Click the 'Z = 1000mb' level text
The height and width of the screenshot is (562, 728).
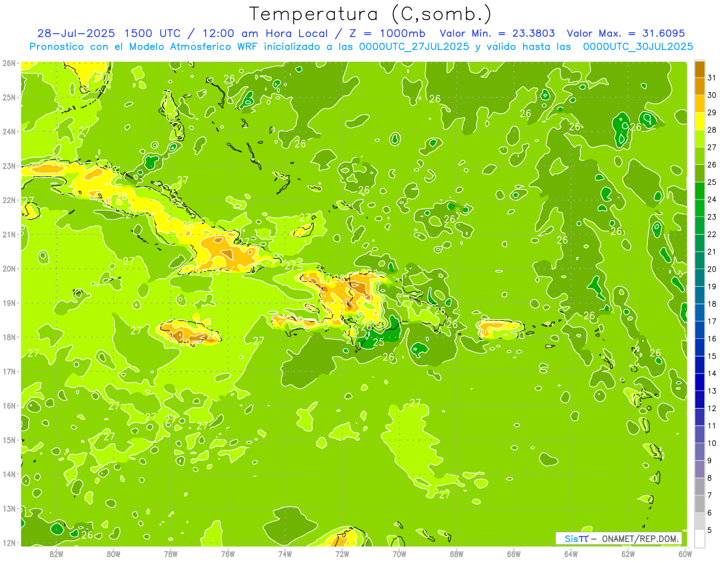coord(385,33)
